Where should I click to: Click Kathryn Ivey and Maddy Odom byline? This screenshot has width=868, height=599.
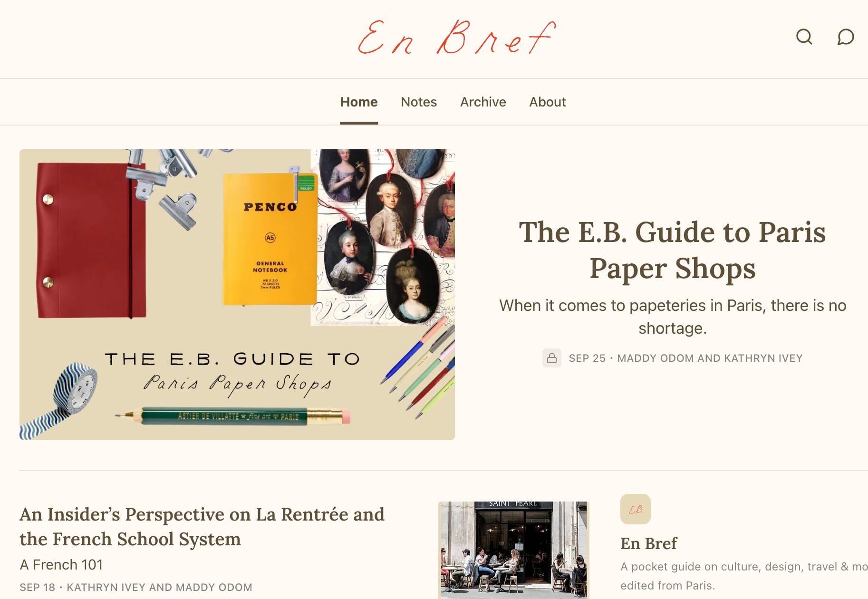[159, 587]
